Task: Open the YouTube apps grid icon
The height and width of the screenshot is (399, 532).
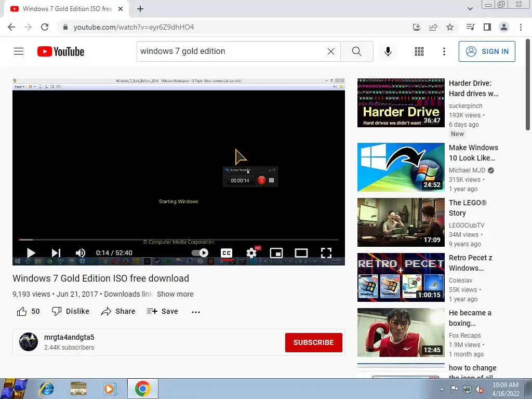Action: 419,51
